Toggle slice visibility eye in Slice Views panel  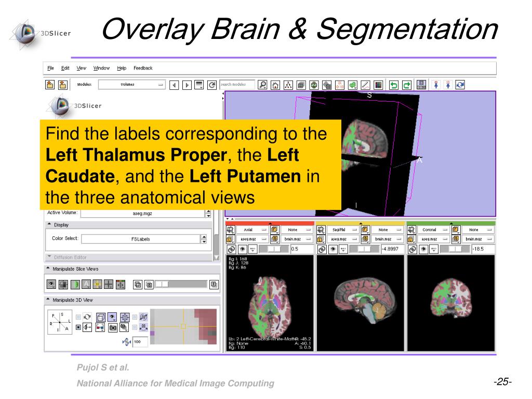pos(51,284)
